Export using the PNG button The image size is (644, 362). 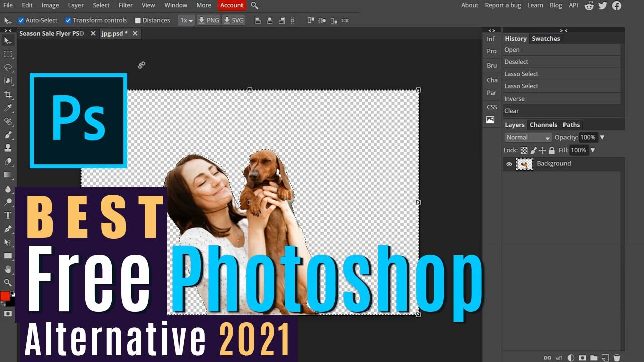209,20
